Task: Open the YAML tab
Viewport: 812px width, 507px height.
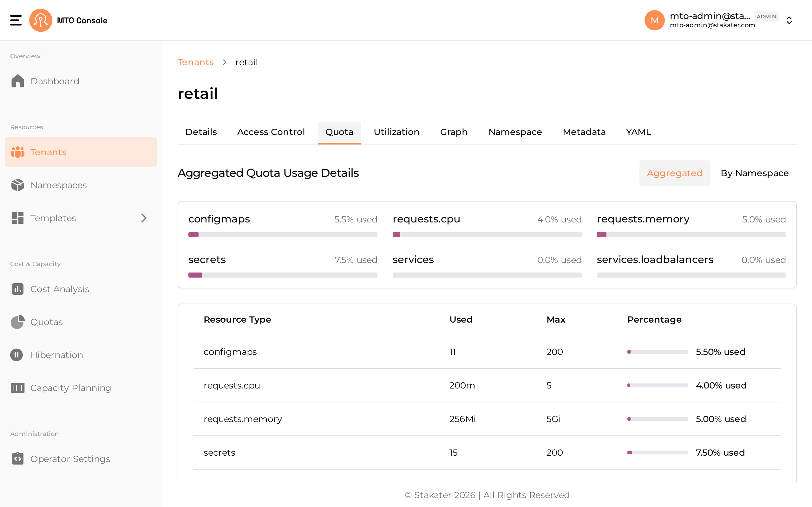Action: click(x=638, y=132)
